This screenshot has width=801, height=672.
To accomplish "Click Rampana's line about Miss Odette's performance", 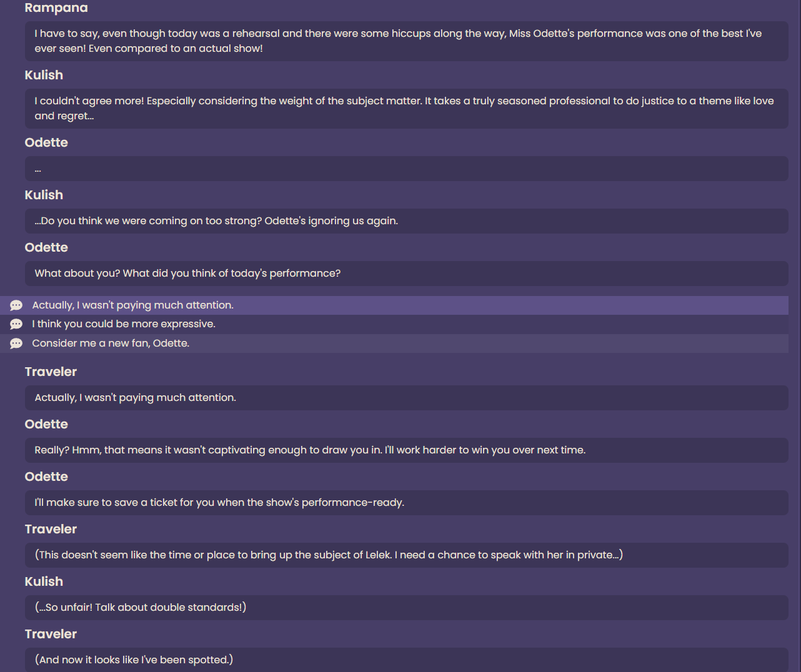I will click(x=407, y=41).
